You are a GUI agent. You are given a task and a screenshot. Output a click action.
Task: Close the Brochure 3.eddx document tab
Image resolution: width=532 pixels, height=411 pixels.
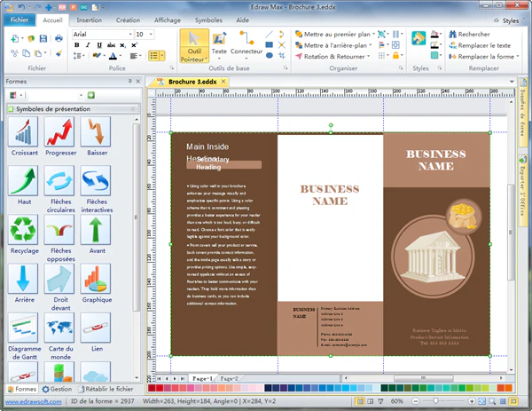pos(223,82)
